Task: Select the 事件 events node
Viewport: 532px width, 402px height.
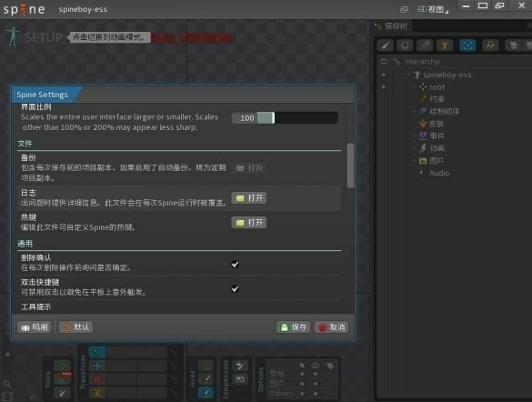Action: 432,136
